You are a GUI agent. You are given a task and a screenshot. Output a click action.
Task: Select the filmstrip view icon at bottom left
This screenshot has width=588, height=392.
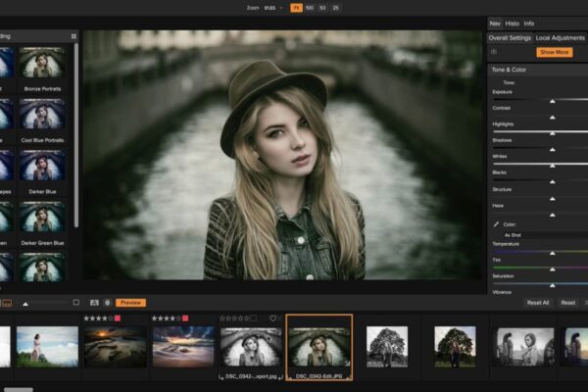pyautogui.click(x=5, y=303)
